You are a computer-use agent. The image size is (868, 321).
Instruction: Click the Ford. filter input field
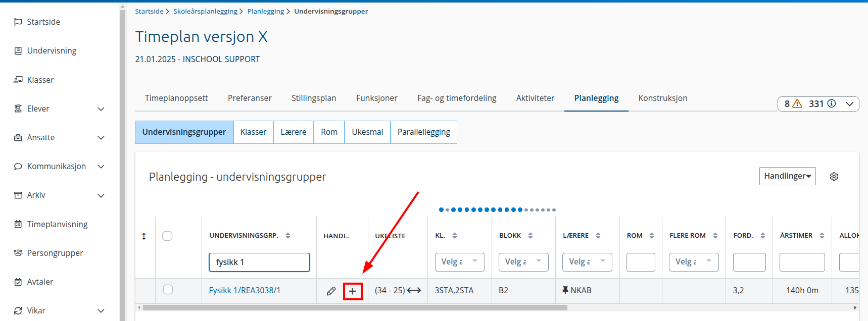tap(749, 262)
